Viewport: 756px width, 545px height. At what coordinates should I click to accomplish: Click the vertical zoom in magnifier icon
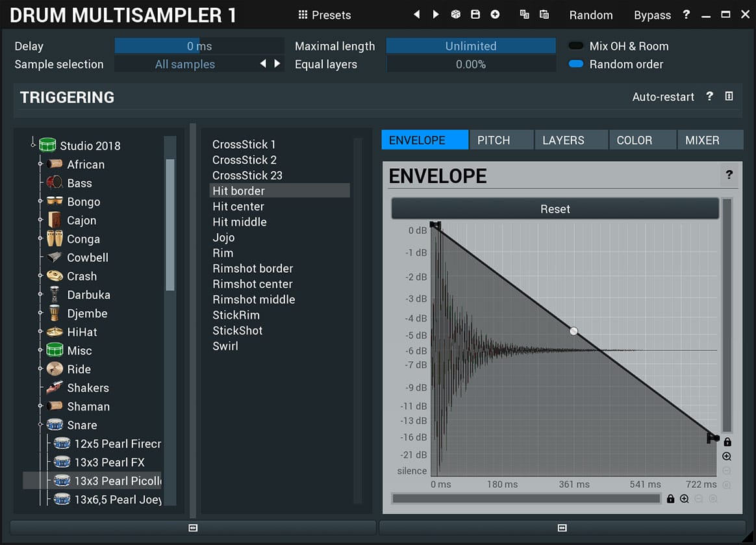727,457
